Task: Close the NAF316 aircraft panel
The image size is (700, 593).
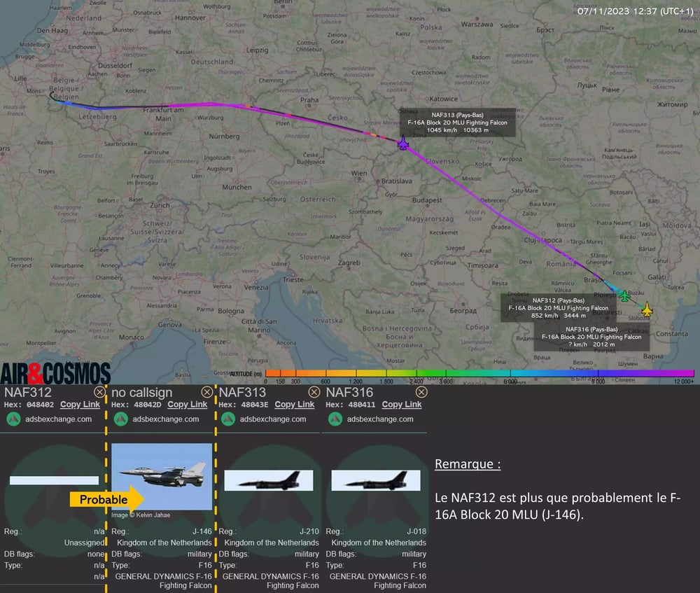Action: [x=421, y=392]
